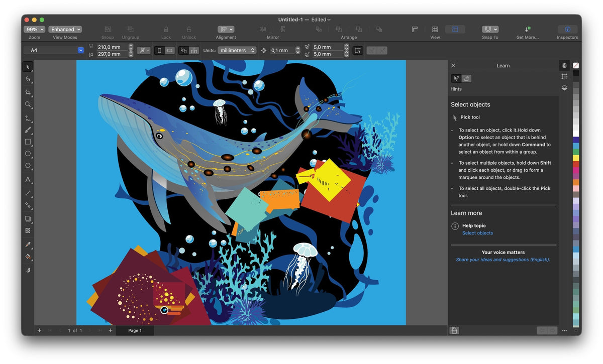Select the Rectangle tool
Screen dimensions: 603x364
pos(28,142)
